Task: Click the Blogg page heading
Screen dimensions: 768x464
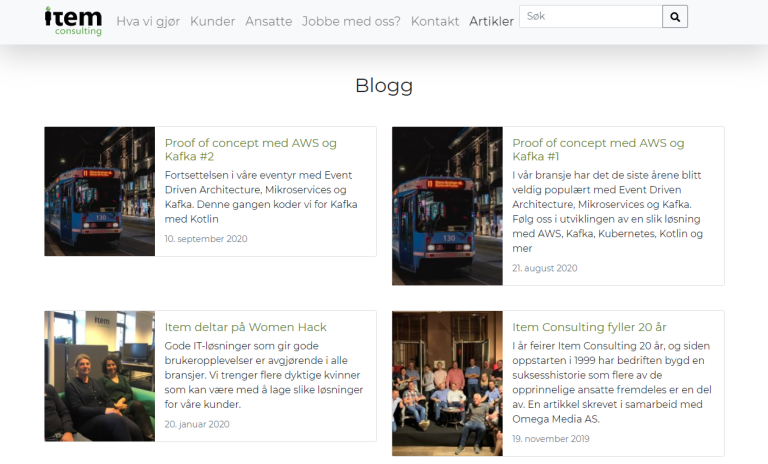Action: tap(384, 86)
